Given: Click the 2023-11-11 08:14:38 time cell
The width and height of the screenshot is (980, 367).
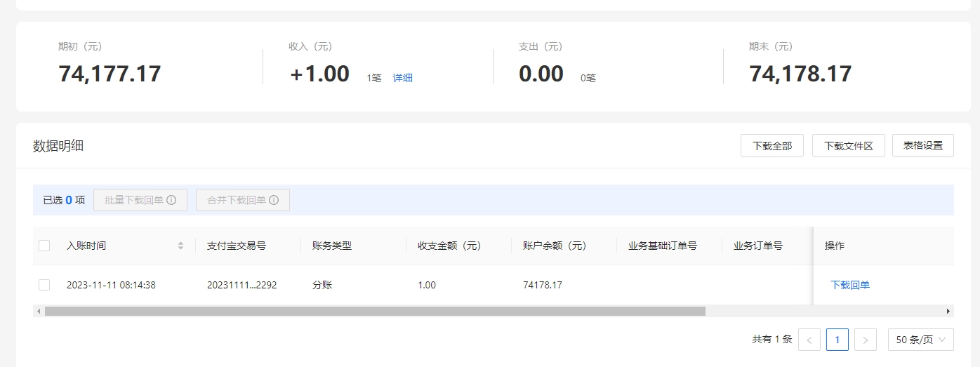Looking at the screenshot, I should pyautogui.click(x=111, y=285).
